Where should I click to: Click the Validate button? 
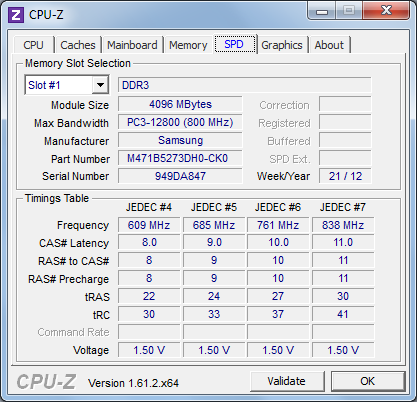pos(287,381)
